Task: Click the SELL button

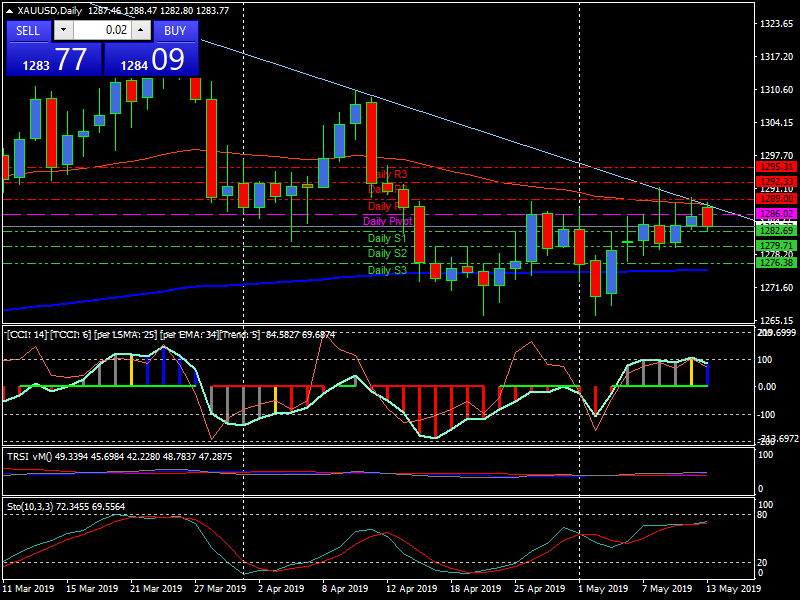Action: 28,30
